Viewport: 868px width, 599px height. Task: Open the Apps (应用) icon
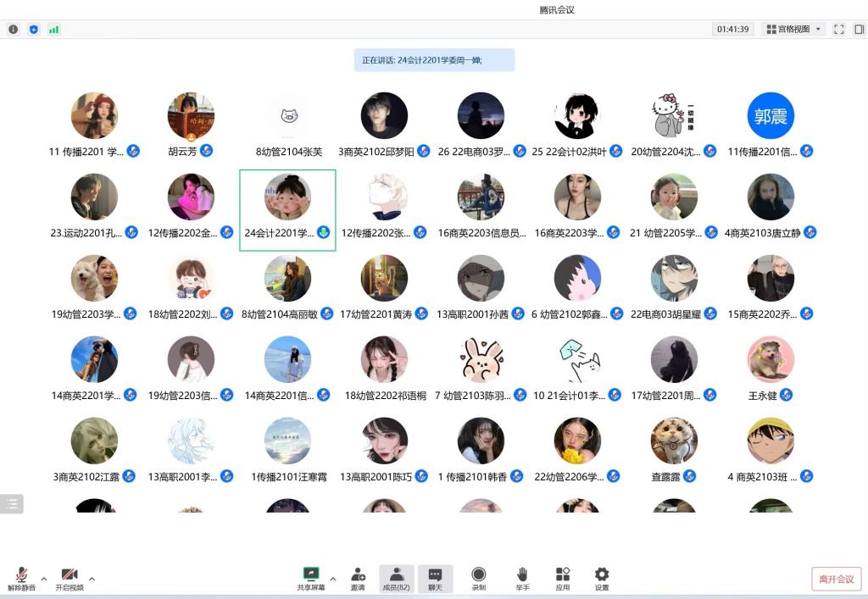tap(563, 578)
